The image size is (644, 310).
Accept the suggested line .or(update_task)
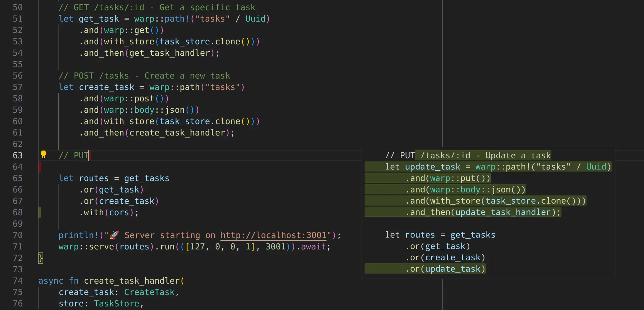pyautogui.click(x=446, y=269)
